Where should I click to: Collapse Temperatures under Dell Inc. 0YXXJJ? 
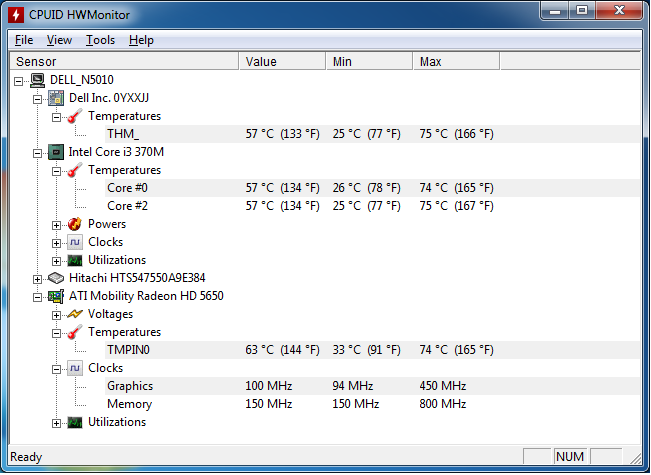[56, 117]
